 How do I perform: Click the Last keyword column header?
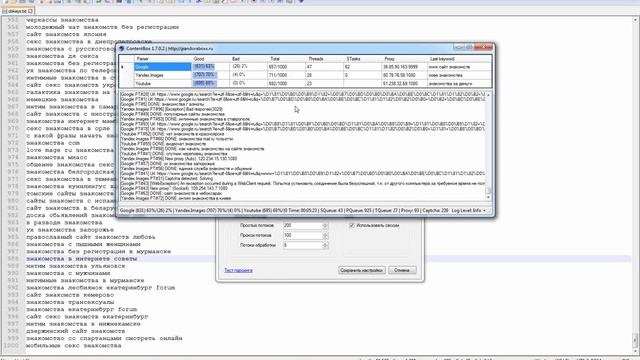click(x=459, y=59)
